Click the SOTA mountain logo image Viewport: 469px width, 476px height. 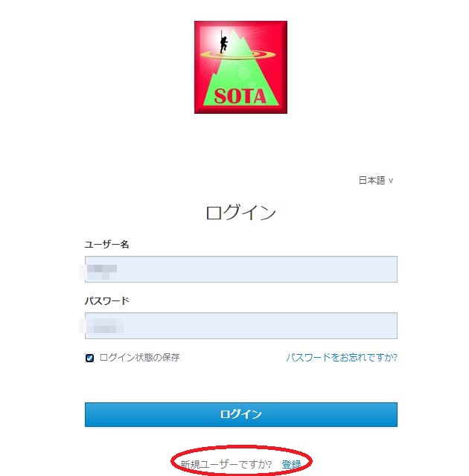pyautogui.click(x=240, y=67)
